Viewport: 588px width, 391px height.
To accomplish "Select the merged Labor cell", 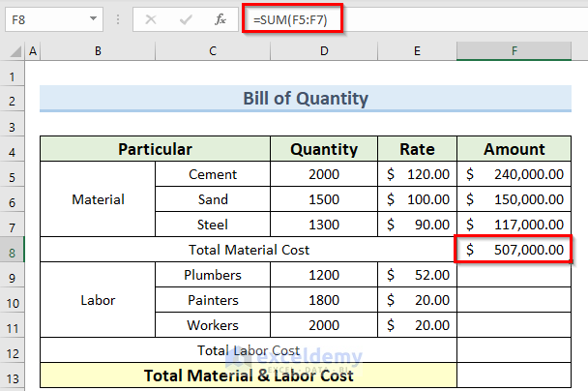I will (98, 300).
